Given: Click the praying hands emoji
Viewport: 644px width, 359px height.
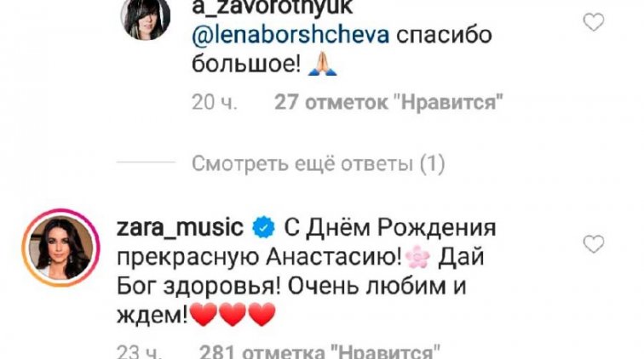Looking at the screenshot, I should click(x=322, y=66).
